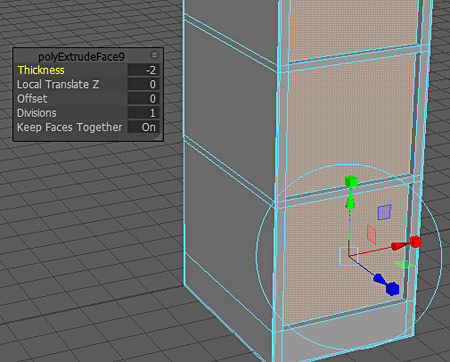Toggle Keep Faces Together On value
Image resolution: width=450 pixels, height=362 pixels.
143,127
